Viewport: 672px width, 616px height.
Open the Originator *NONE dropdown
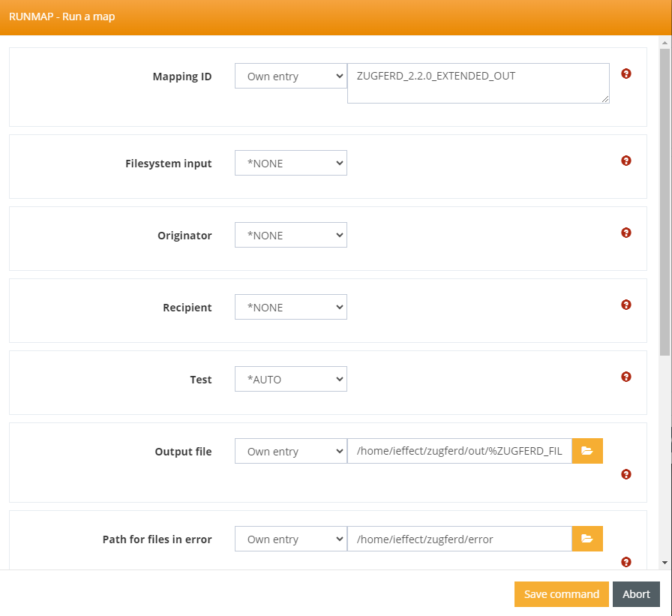[x=290, y=235]
